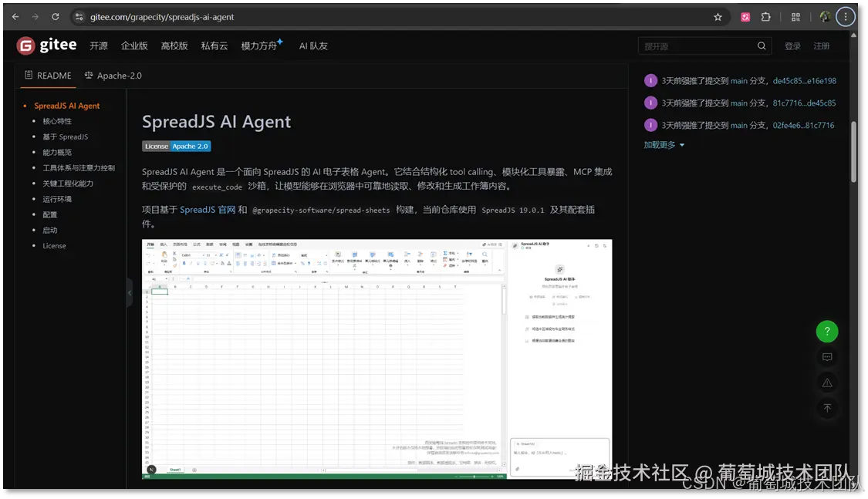
Task: Click the feedback comment bubble icon
Action: tap(827, 356)
